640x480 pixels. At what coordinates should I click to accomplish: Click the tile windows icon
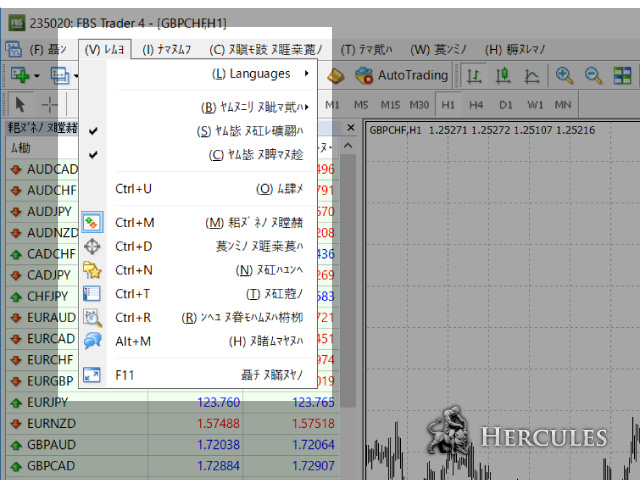coord(622,76)
